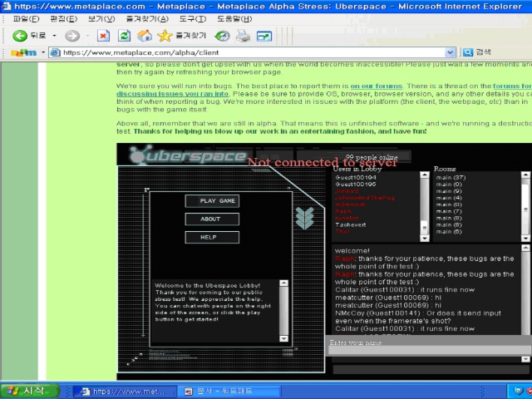Click the Enter your name input field
The height and width of the screenshot is (399, 532).
point(430,351)
